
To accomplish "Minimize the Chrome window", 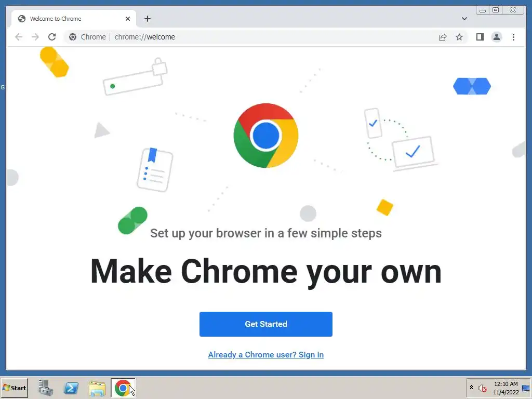I will [x=483, y=10].
